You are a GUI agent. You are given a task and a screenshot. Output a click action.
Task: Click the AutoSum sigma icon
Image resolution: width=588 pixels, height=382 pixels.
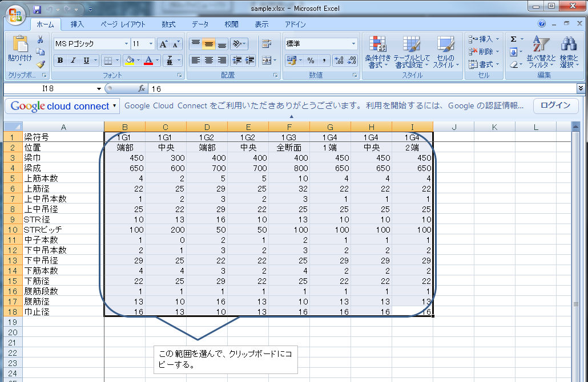pos(514,39)
